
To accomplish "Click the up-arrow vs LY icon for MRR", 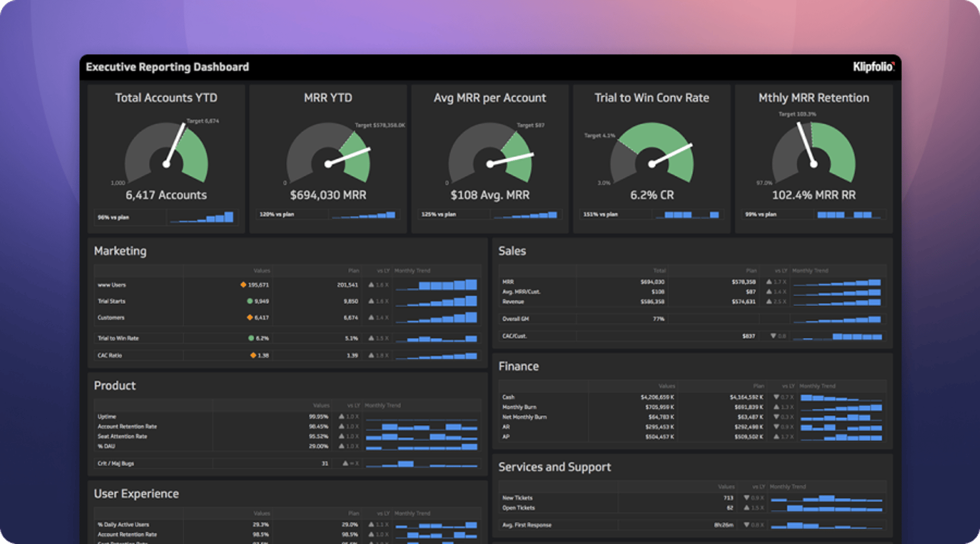I will 769,282.
